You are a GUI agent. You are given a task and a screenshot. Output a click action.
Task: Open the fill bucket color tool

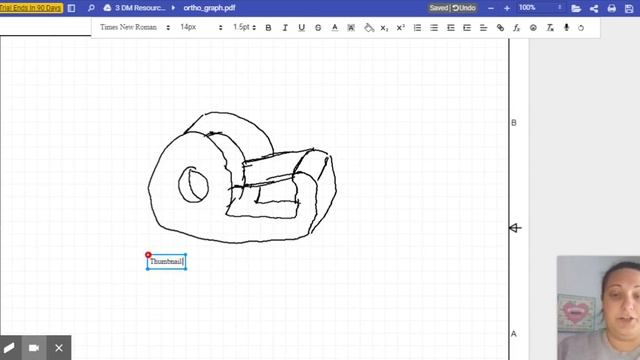click(369, 28)
